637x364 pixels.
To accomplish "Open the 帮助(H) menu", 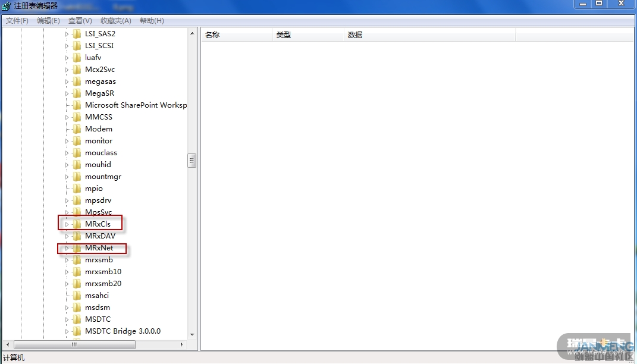I will point(152,21).
